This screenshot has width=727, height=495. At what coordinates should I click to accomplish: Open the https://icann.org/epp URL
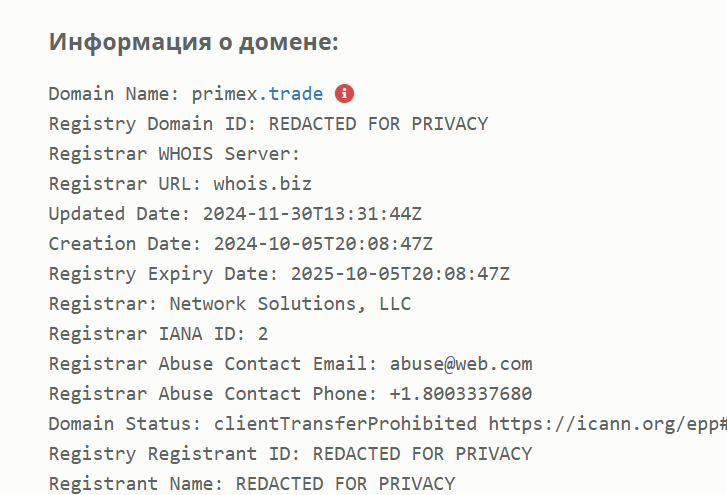point(607,424)
